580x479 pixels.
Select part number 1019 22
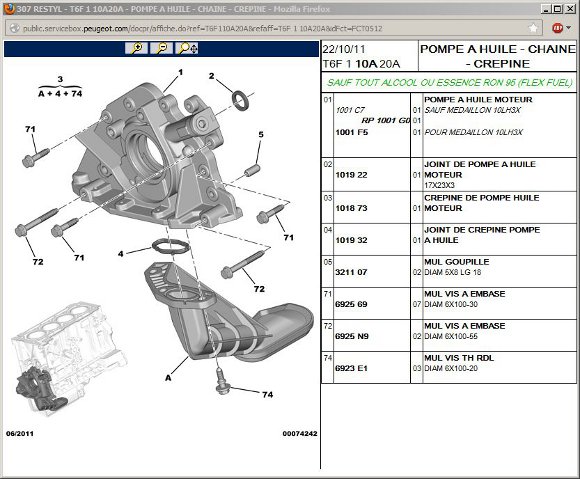(x=351, y=175)
